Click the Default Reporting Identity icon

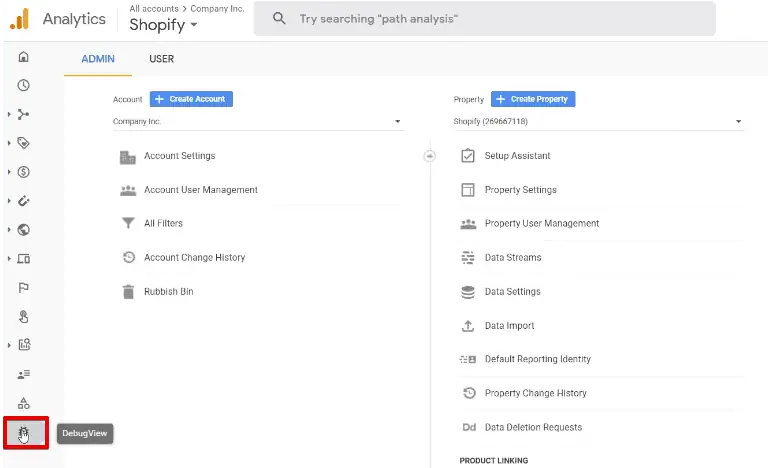468,359
